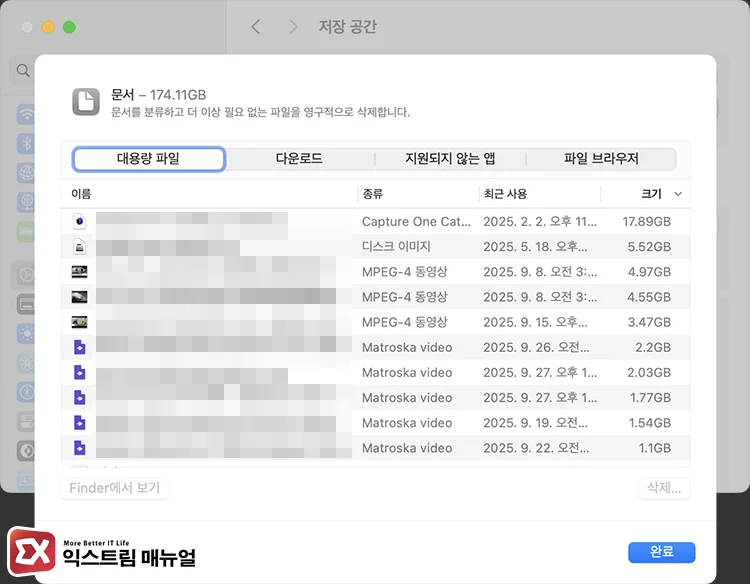Select the 4.97GB MPEG-4 video thumbnail
The image size is (750, 584).
tap(80, 271)
